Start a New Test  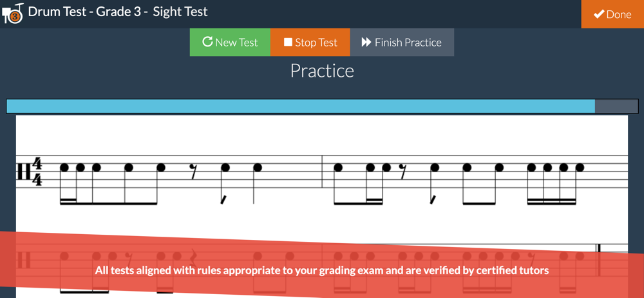(x=230, y=42)
